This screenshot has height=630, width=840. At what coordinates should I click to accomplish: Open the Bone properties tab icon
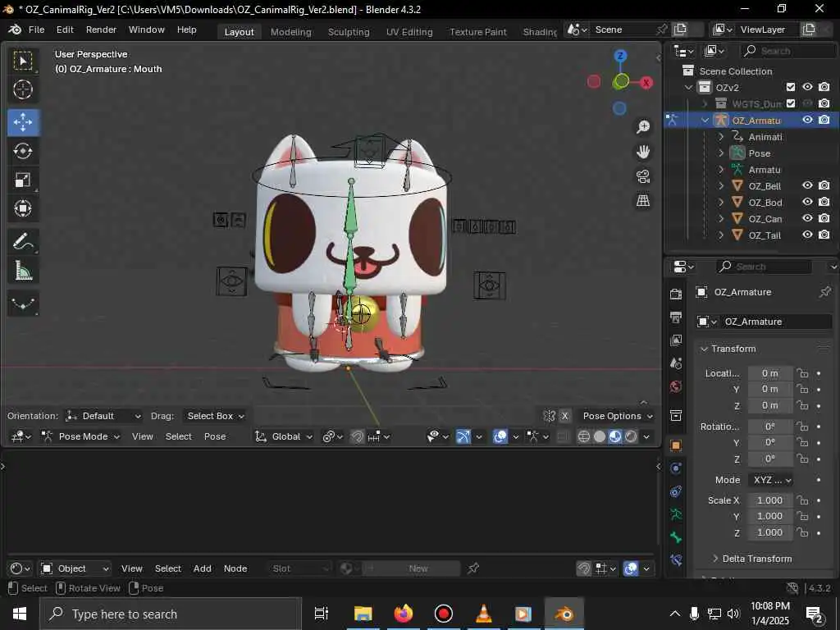[x=676, y=537]
